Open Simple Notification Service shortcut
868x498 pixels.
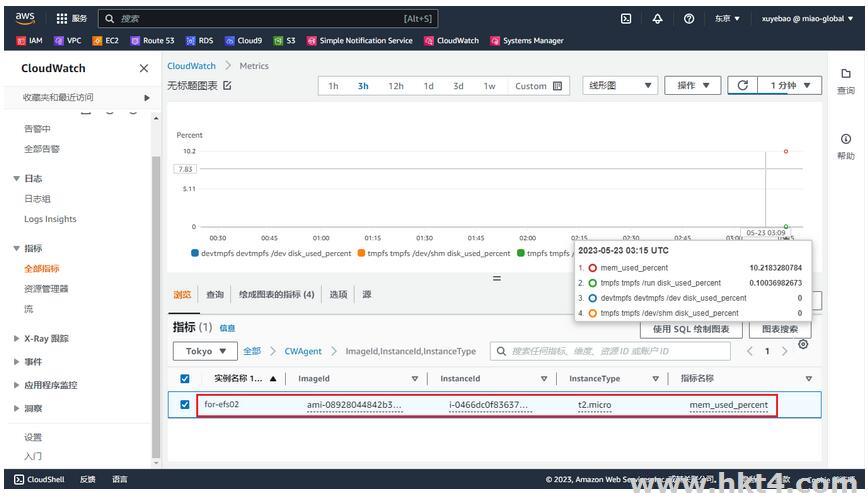coord(360,40)
